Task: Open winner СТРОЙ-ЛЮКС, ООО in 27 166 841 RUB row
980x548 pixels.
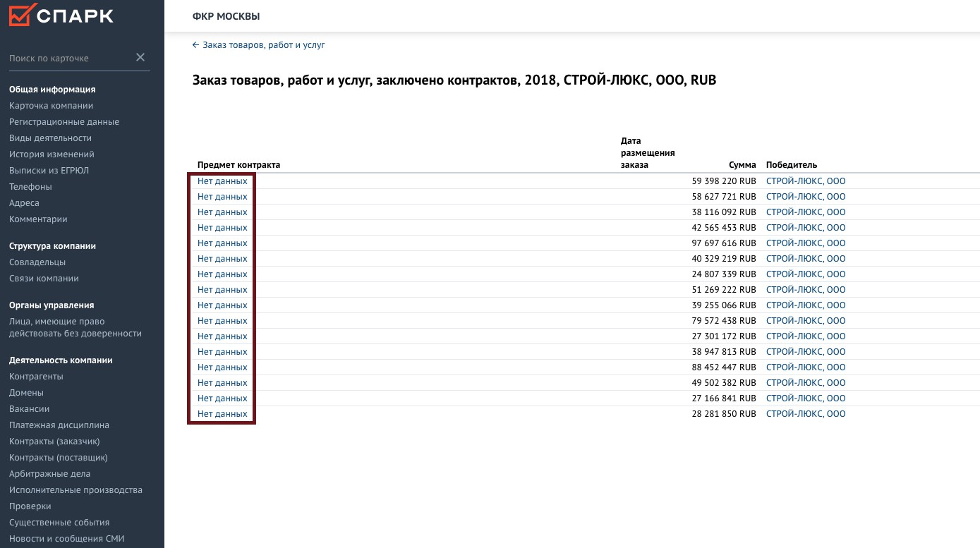Action: 806,398
